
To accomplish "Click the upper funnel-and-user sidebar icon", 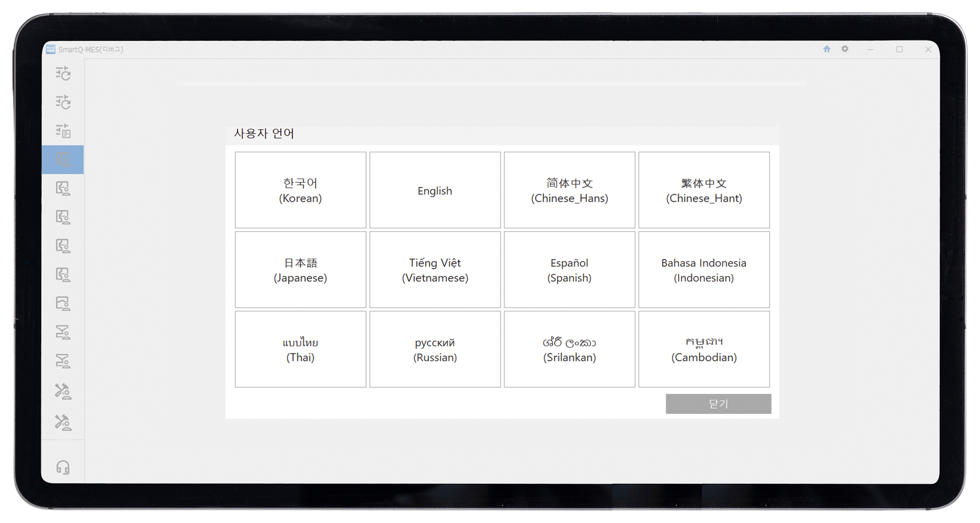I will [63, 332].
